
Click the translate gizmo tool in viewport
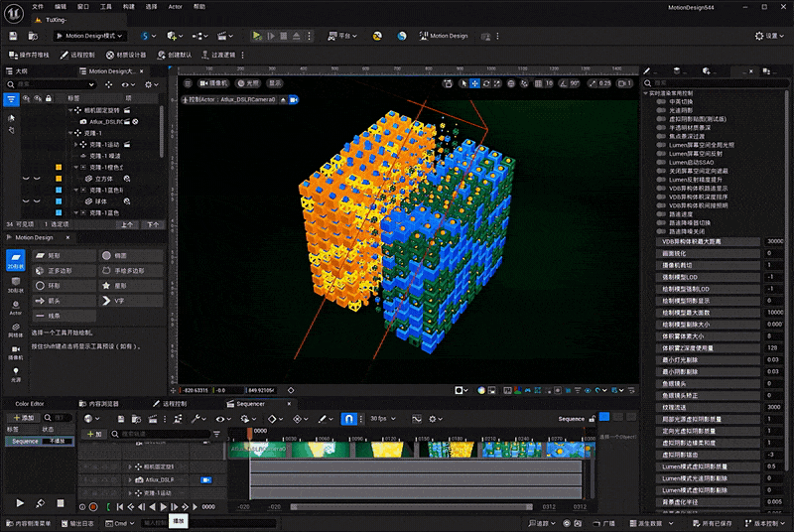pos(475,83)
